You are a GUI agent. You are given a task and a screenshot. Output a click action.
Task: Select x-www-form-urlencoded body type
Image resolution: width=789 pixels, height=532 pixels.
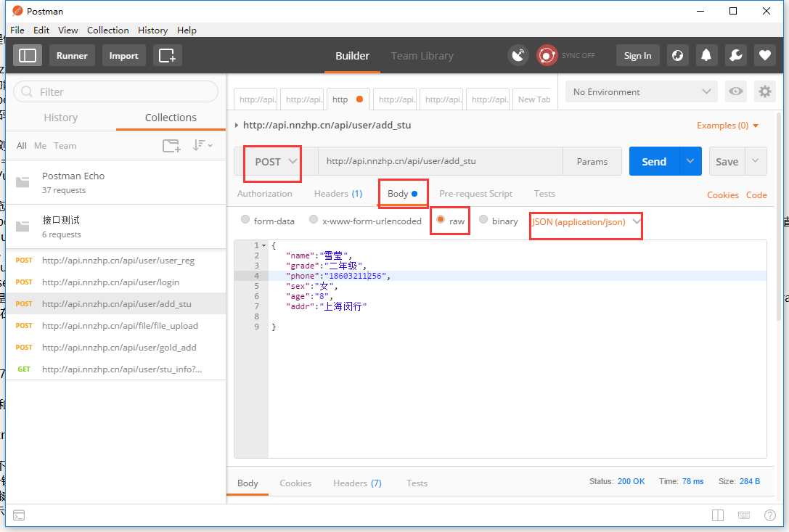pyautogui.click(x=314, y=219)
